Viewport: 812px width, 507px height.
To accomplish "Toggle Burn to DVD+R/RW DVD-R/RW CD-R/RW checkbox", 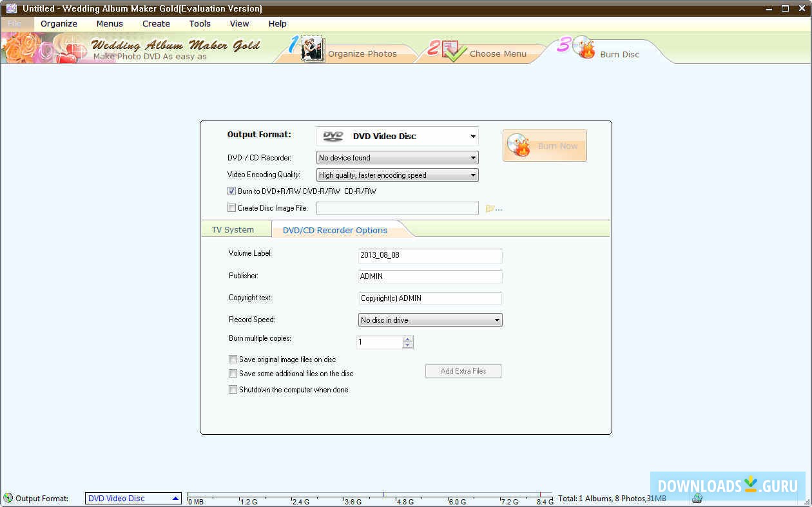I will 232,191.
